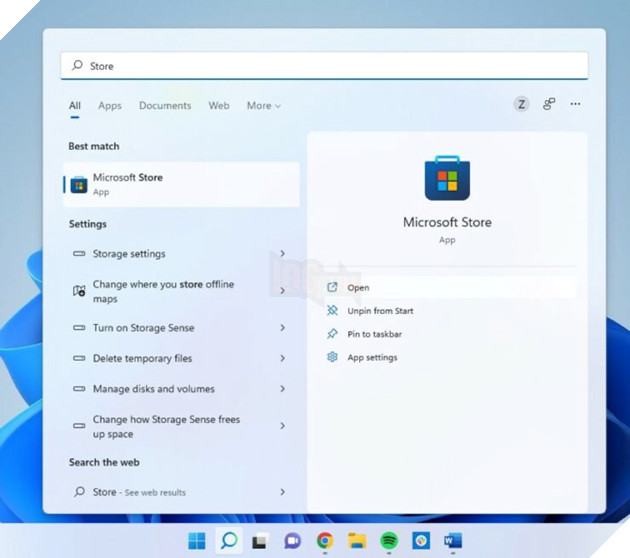The height and width of the screenshot is (558, 630).
Task: Click the App settings gear icon
Action: coord(332,357)
